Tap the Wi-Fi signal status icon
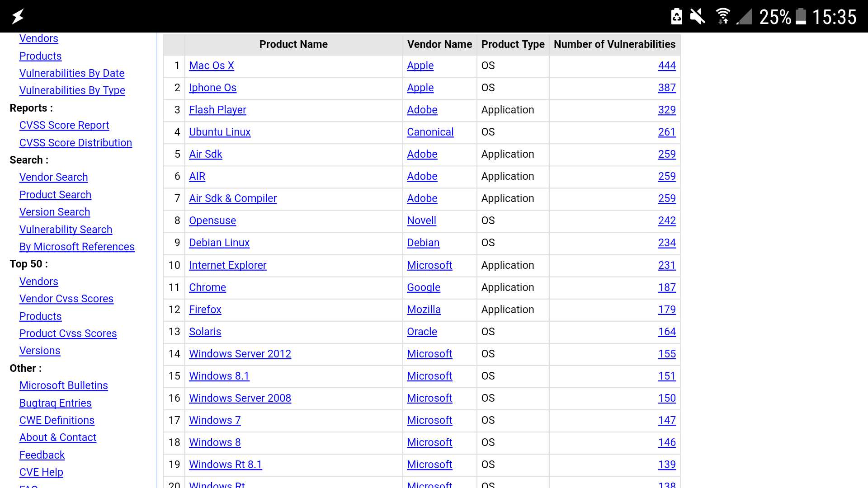The height and width of the screenshot is (488, 868). pos(723,17)
